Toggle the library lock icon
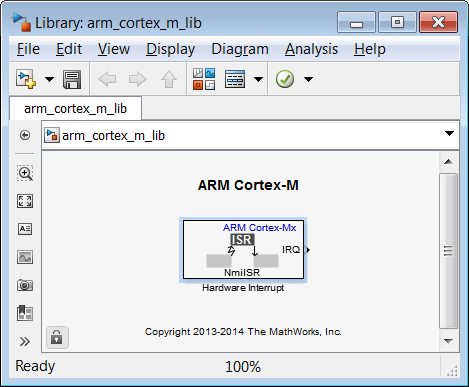 point(57,337)
